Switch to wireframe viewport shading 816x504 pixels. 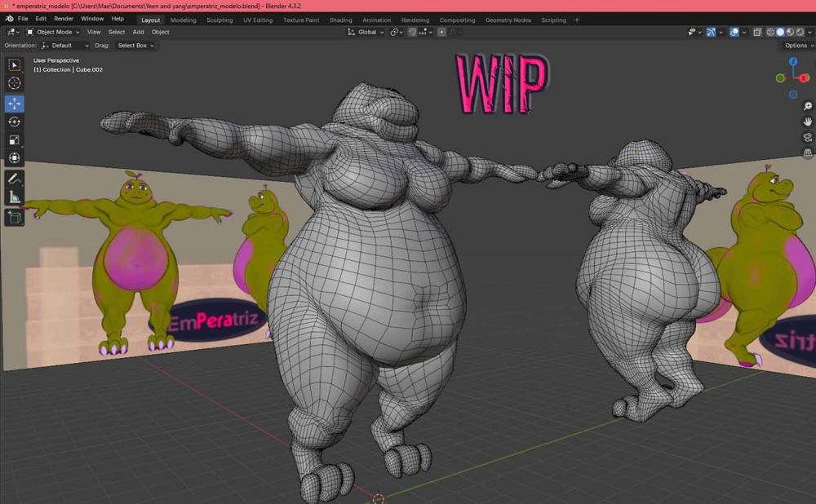click(770, 33)
